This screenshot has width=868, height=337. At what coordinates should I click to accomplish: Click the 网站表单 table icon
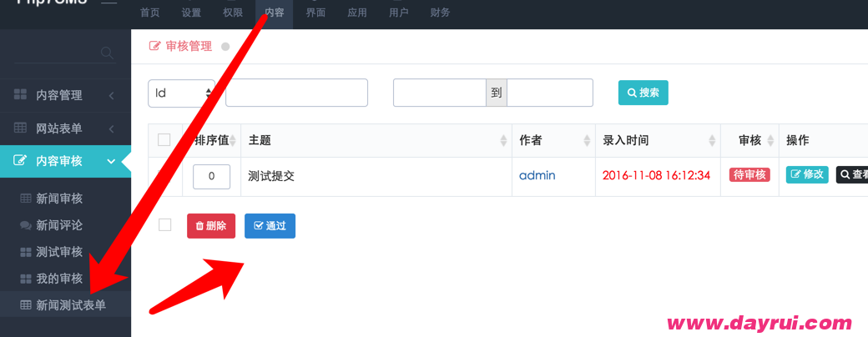pyautogui.click(x=20, y=128)
